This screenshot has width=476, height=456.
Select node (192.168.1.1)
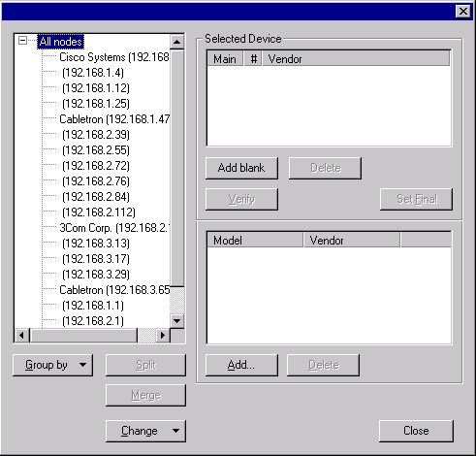click(93, 306)
